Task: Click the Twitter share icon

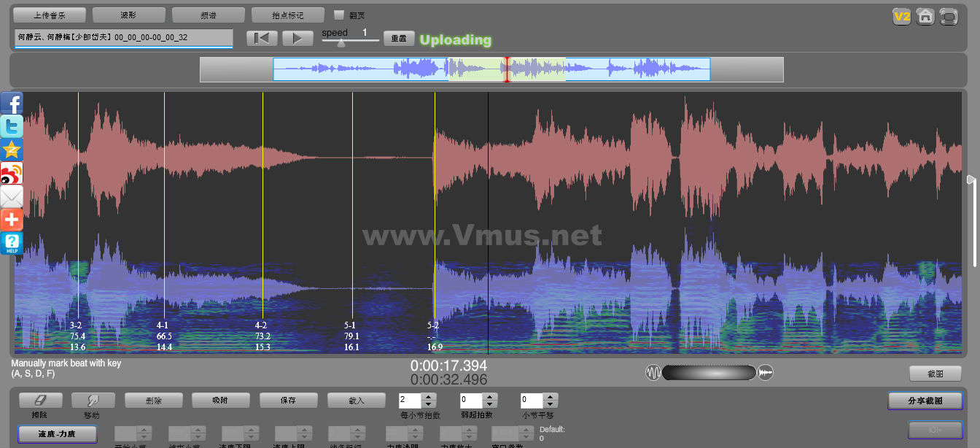Action: click(12, 127)
